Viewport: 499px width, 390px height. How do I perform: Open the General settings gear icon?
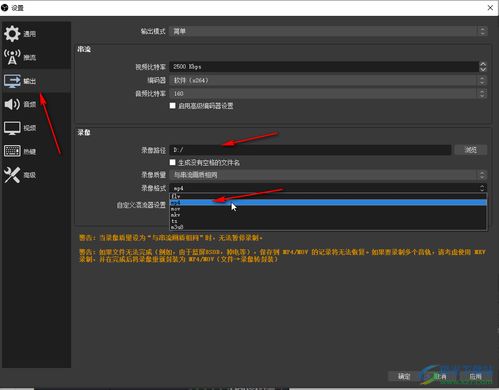(x=12, y=34)
